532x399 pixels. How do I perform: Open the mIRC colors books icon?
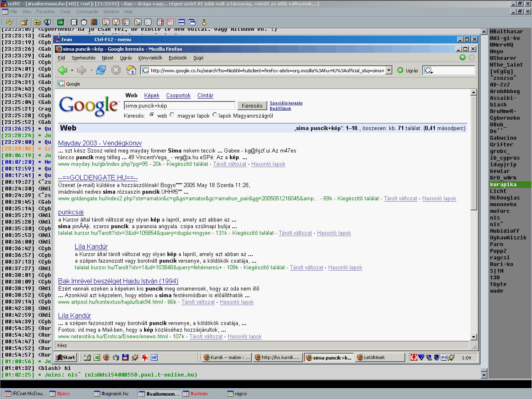(94, 22)
